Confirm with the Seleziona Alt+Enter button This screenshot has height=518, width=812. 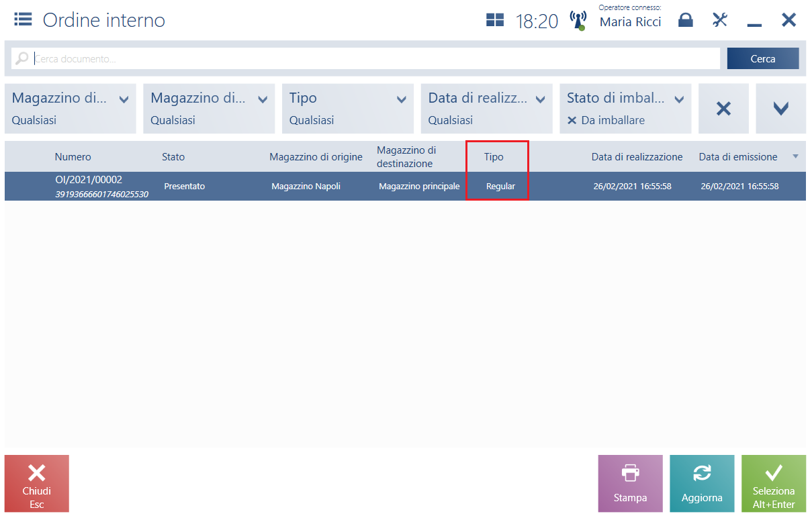(774, 483)
